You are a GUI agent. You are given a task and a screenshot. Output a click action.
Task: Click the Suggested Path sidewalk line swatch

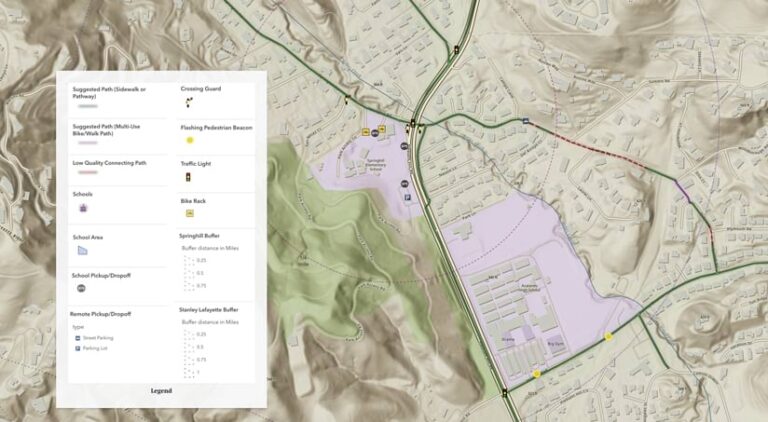(88, 106)
